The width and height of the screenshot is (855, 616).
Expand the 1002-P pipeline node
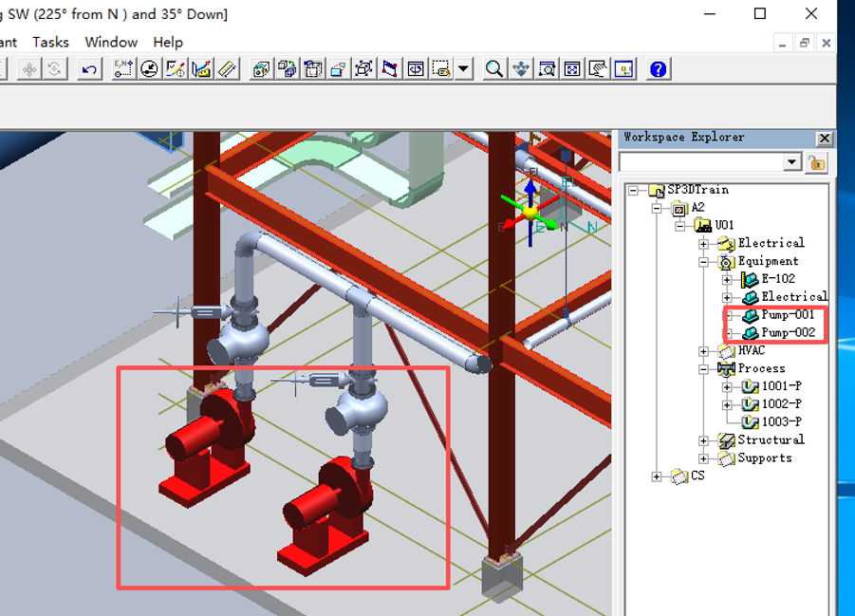727,405
